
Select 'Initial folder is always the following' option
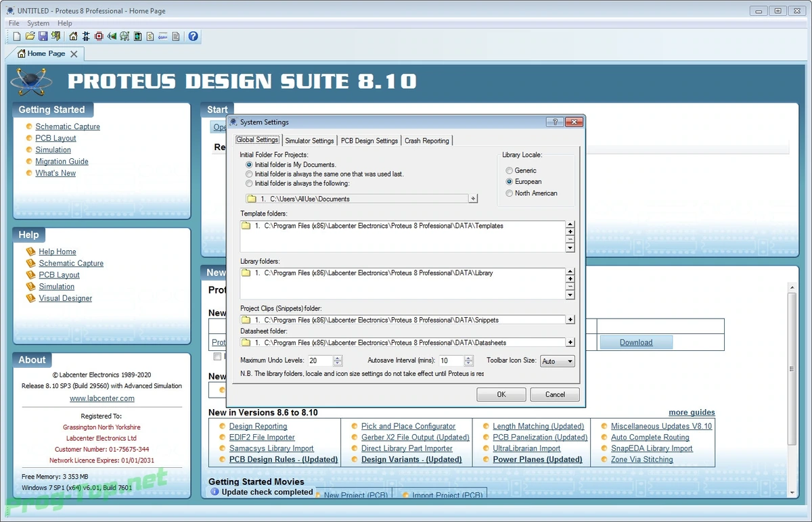[298, 183]
